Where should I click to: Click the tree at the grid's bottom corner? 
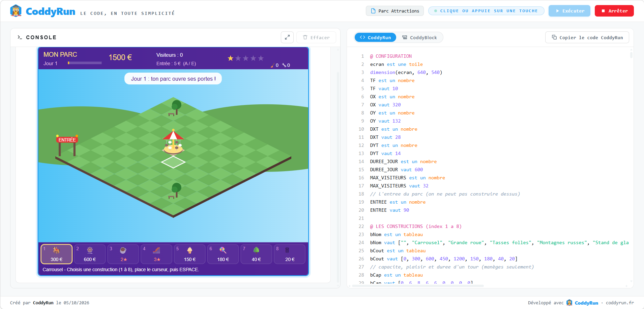(x=176, y=189)
